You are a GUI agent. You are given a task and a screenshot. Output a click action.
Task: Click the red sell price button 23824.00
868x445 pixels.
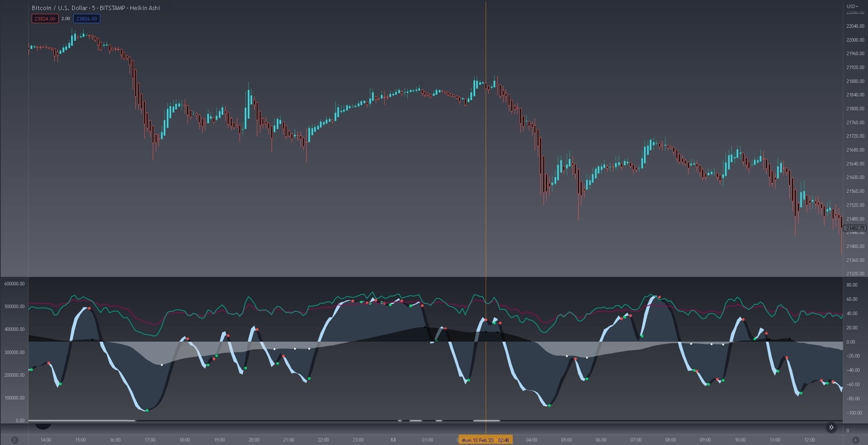[45, 19]
